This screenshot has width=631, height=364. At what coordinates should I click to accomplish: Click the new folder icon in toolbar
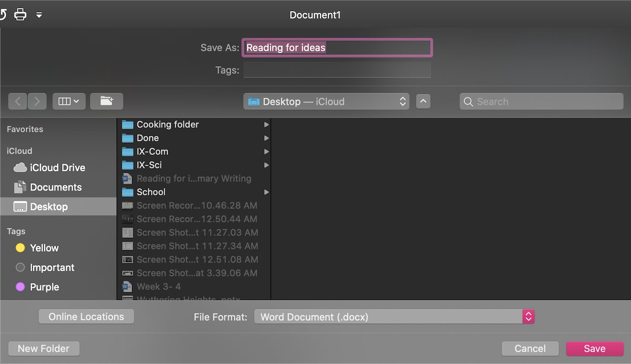[106, 101]
